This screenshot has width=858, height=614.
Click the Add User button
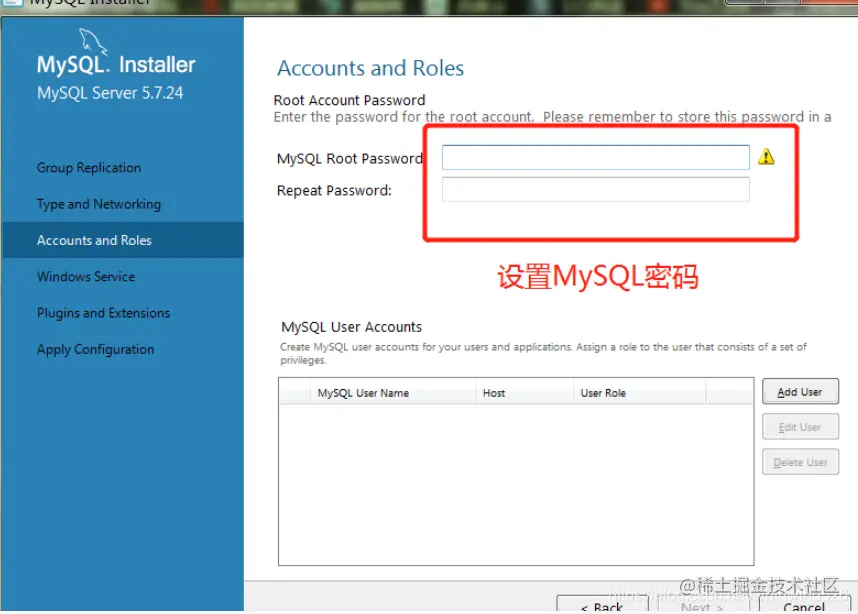click(x=800, y=392)
